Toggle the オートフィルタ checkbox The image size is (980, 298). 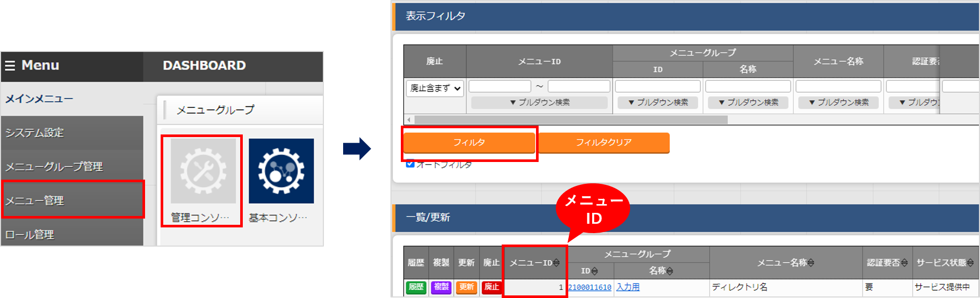point(410,164)
